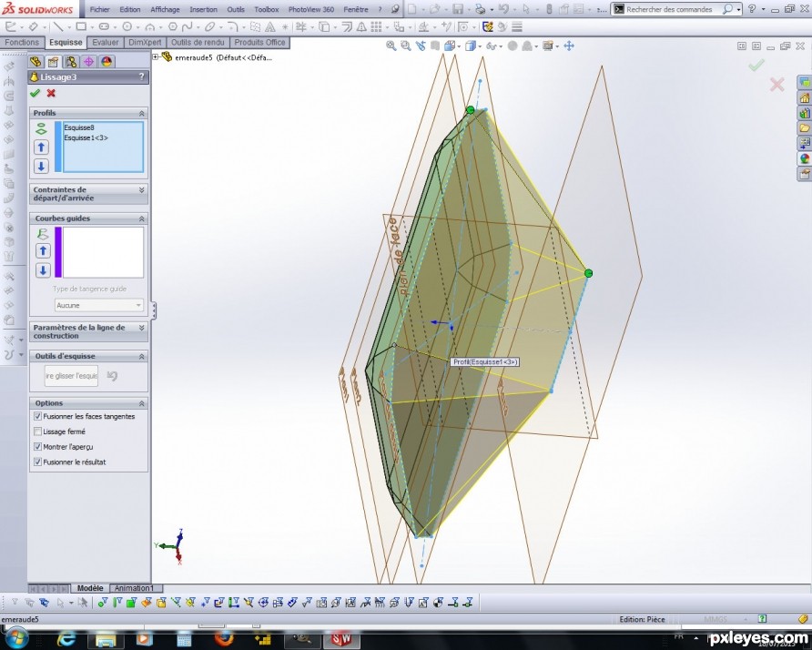Open FeatureManager design tree tab
Screen dimensions: 812x650
coord(36,62)
